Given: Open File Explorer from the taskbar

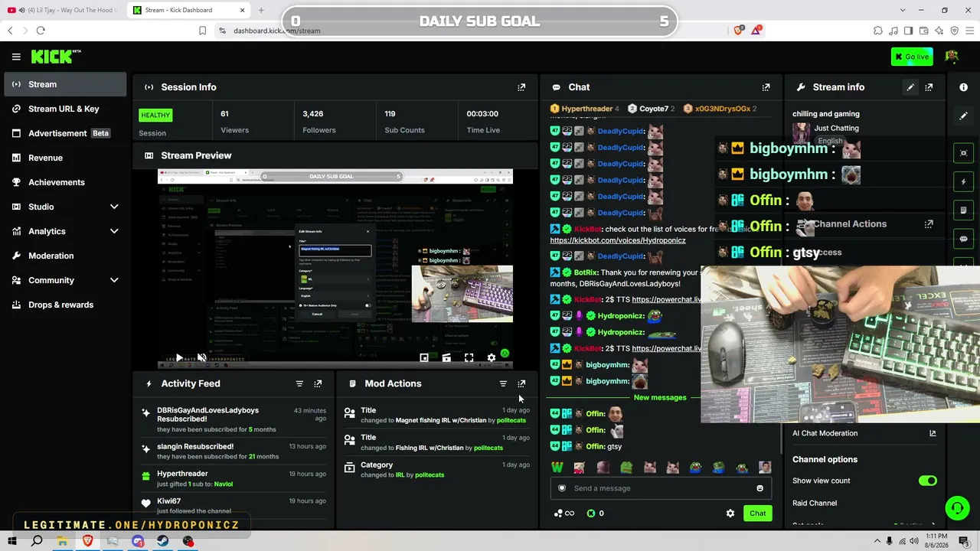Looking at the screenshot, I should (62, 541).
